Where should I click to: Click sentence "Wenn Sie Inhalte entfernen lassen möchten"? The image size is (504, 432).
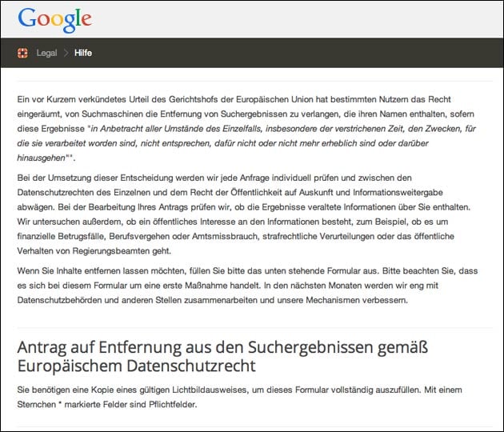point(102,271)
